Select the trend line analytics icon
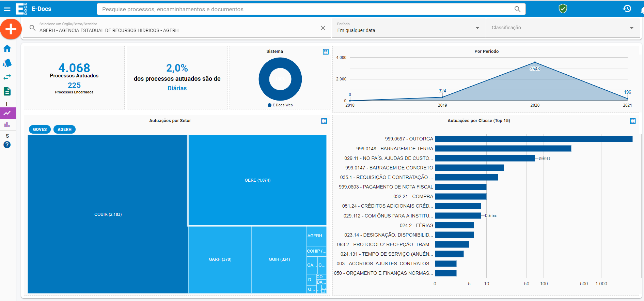Image resolution: width=644 pixels, height=301 pixels. (x=7, y=113)
